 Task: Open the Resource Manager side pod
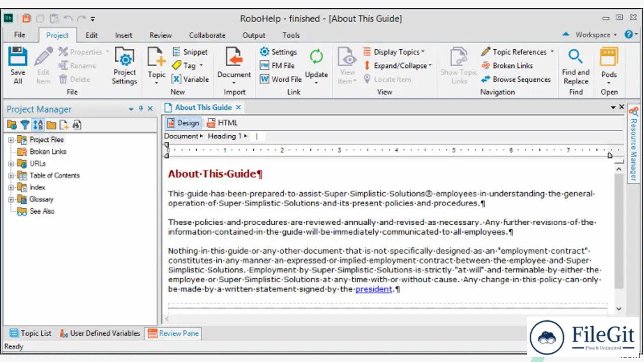click(x=634, y=143)
